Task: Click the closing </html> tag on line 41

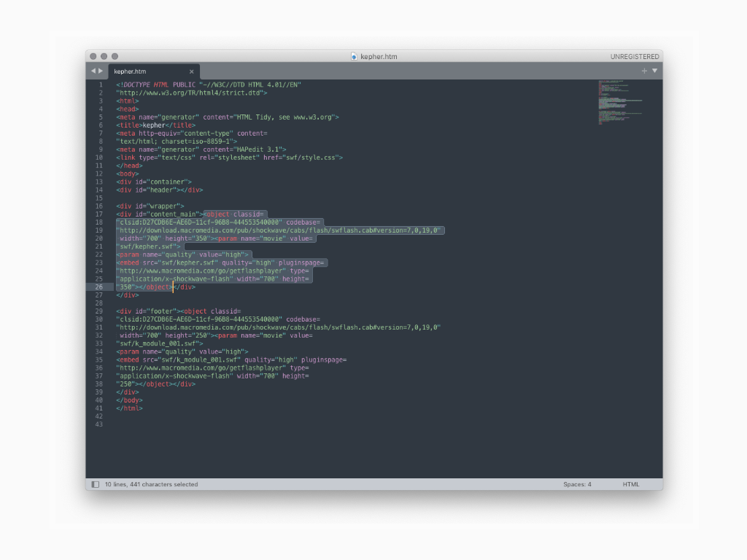Action: pos(129,408)
